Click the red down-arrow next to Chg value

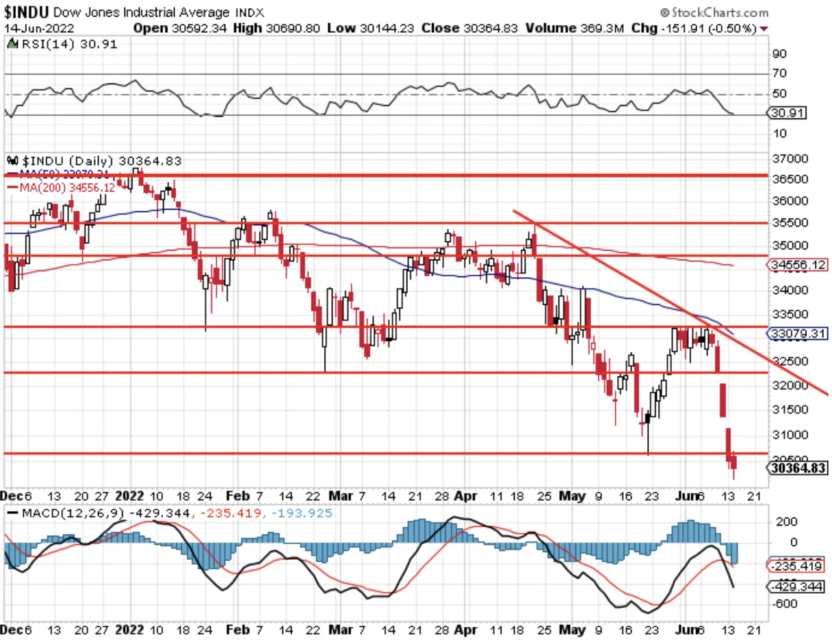764,29
